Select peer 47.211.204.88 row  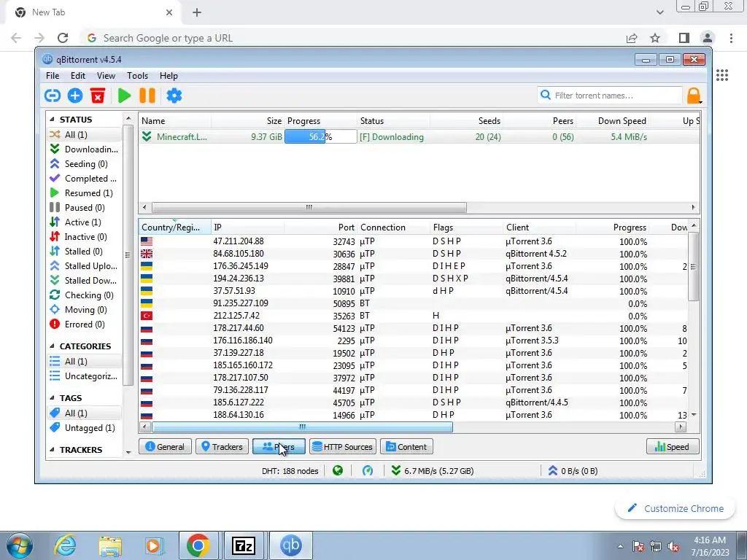(414, 241)
